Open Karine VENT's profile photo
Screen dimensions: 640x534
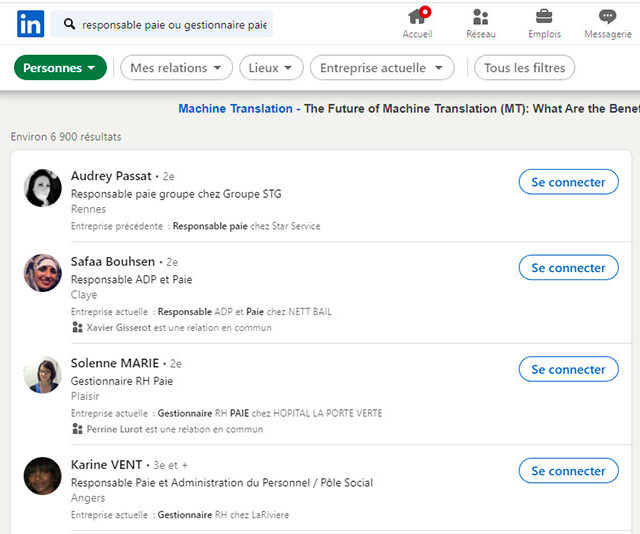click(x=42, y=476)
